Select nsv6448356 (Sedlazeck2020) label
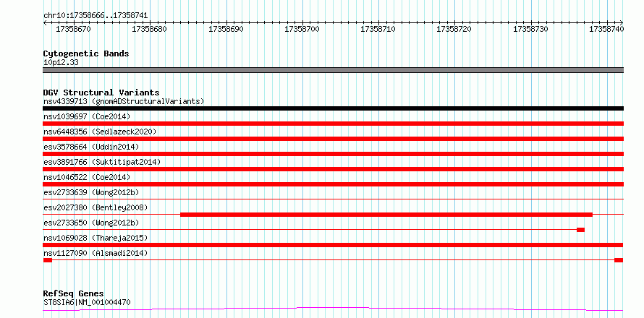The width and height of the screenshot is (644, 318). 100,132
